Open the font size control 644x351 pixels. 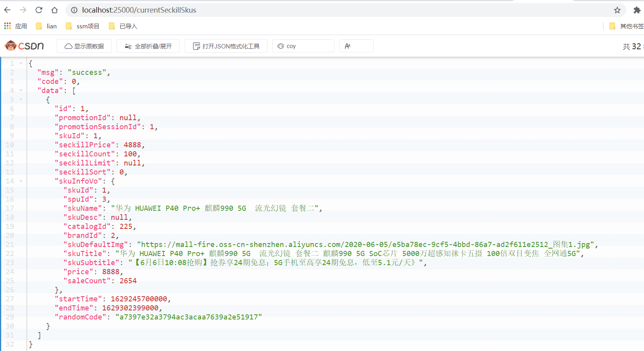coord(356,46)
